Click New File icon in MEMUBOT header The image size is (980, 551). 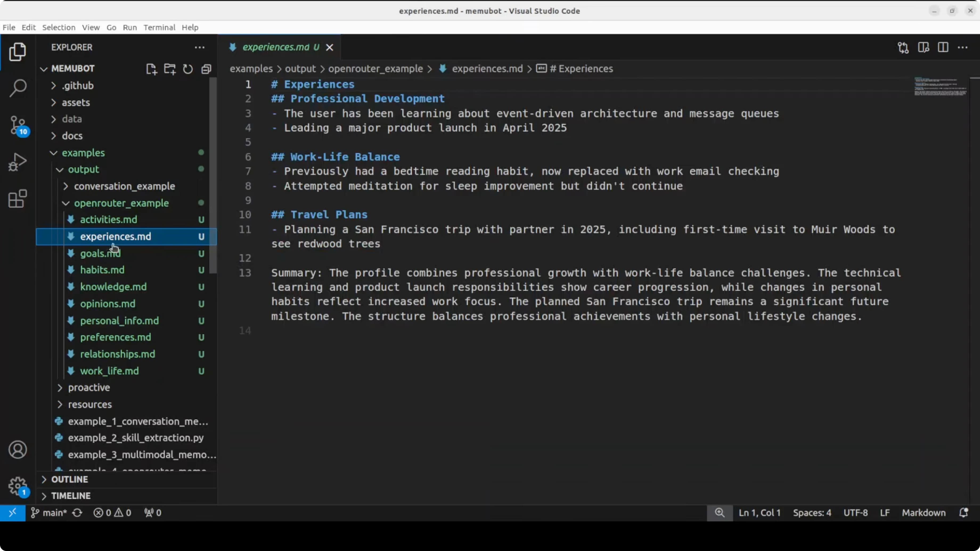(152, 69)
